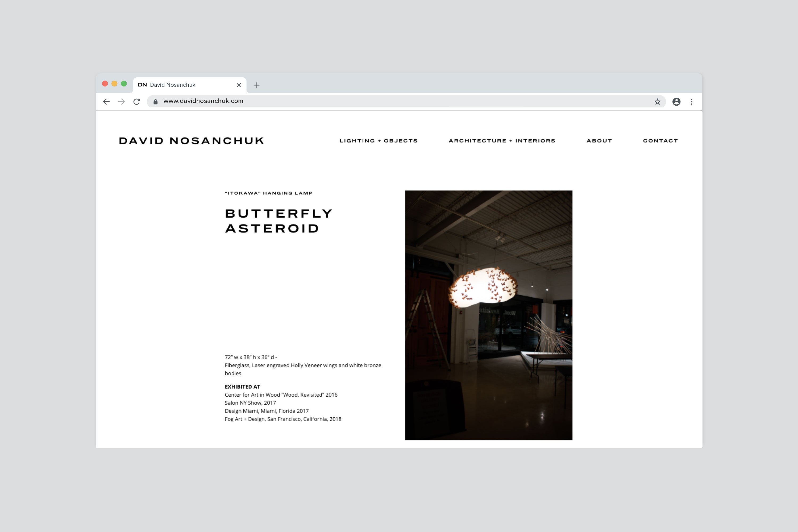Open Architecture + Interiors menu item
Viewport: 798px width, 532px height.
pos(502,141)
